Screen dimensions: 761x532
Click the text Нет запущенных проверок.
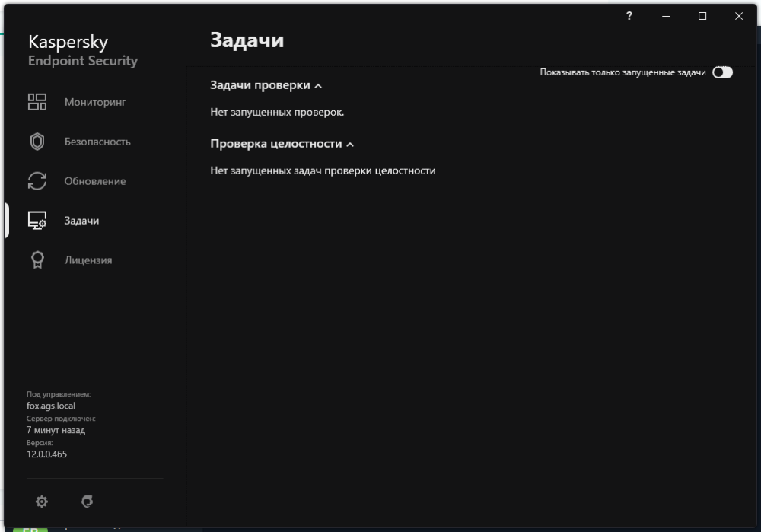click(277, 112)
